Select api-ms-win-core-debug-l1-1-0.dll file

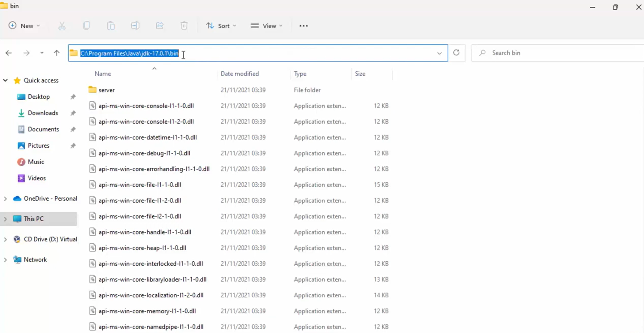click(x=144, y=153)
